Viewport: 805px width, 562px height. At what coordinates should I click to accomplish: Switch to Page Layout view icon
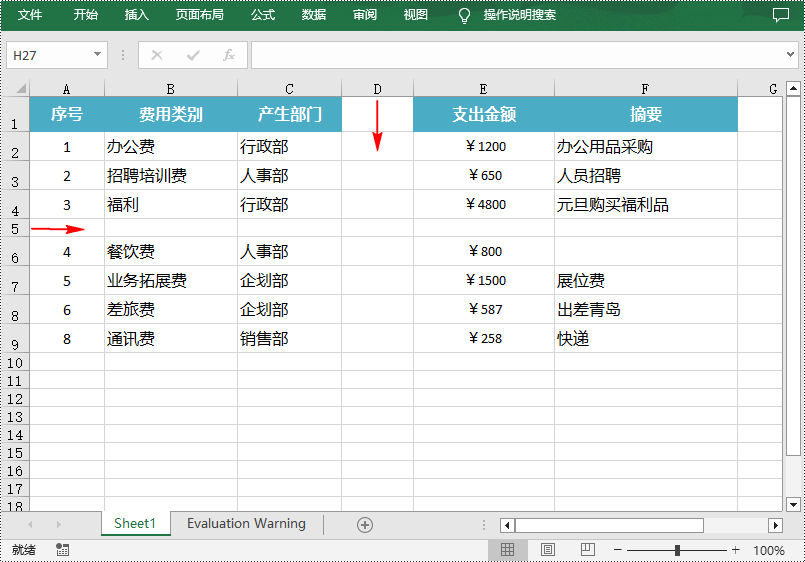click(548, 550)
